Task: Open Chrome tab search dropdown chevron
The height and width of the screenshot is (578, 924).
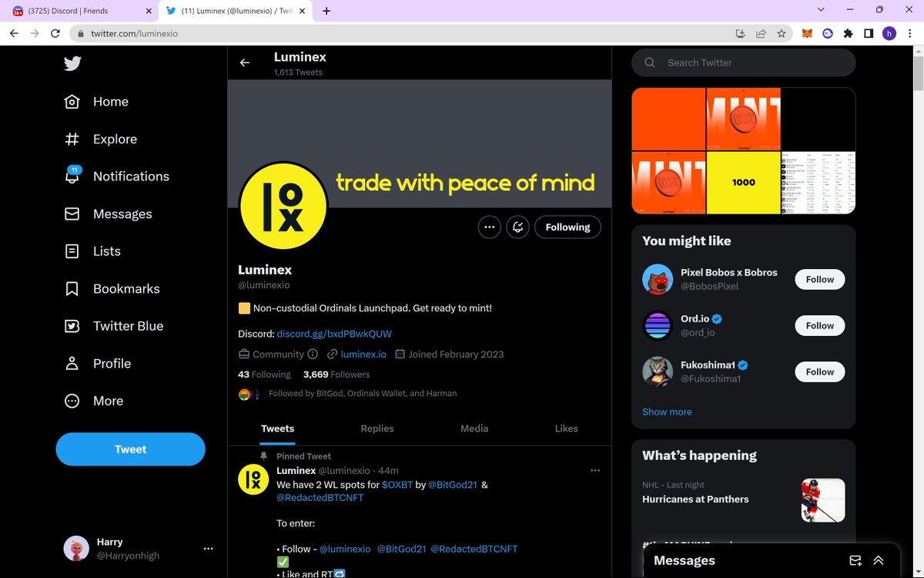Action: pos(821,10)
